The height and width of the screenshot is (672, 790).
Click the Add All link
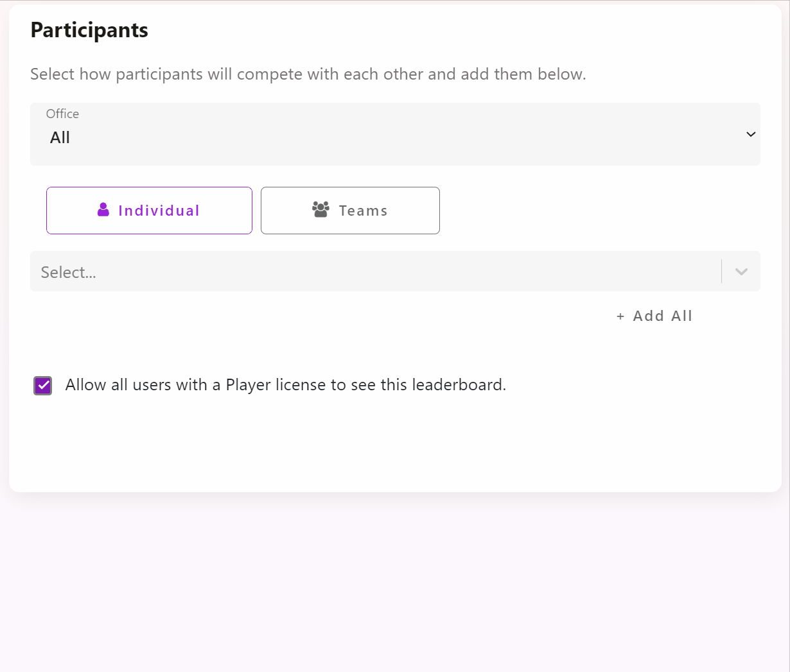click(x=654, y=316)
